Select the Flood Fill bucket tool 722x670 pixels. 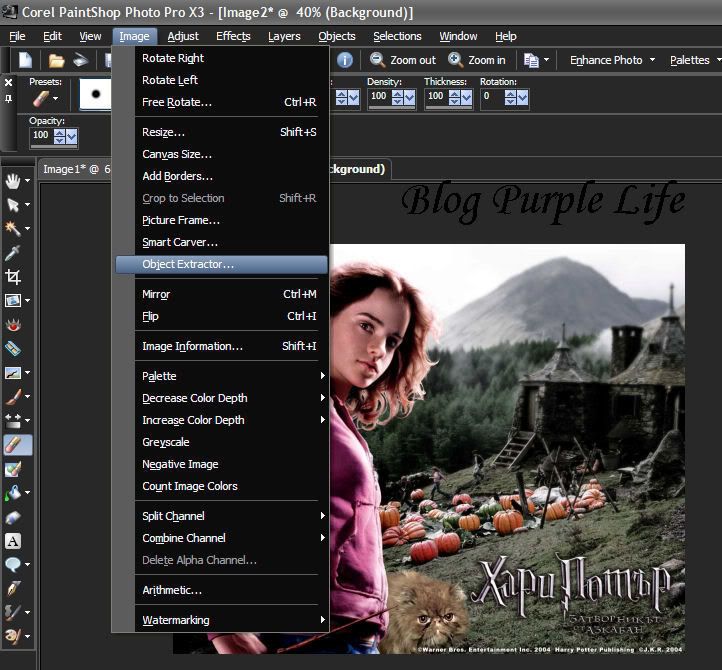coord(12,493)
